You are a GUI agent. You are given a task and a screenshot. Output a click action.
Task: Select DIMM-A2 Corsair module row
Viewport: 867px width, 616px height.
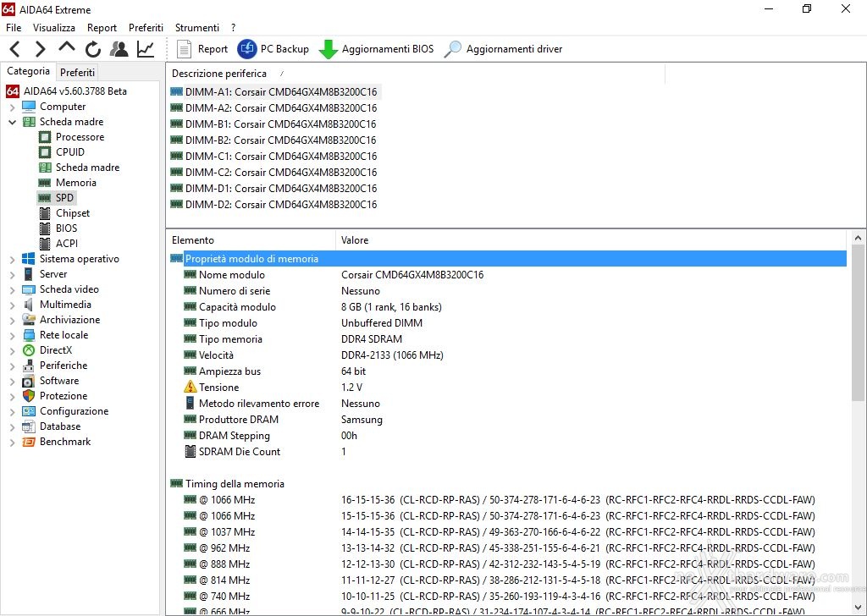point(274,107)
